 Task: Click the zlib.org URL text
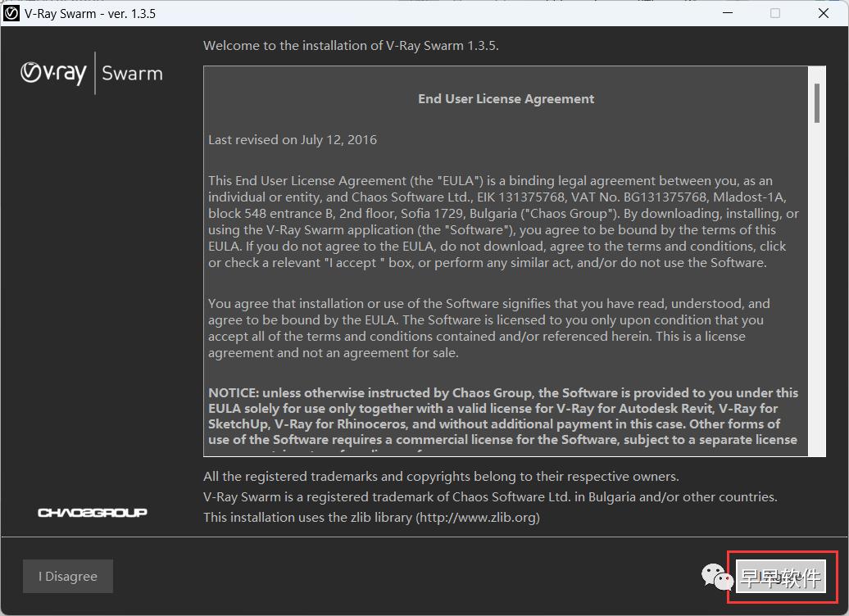click(x=479, y=518)
